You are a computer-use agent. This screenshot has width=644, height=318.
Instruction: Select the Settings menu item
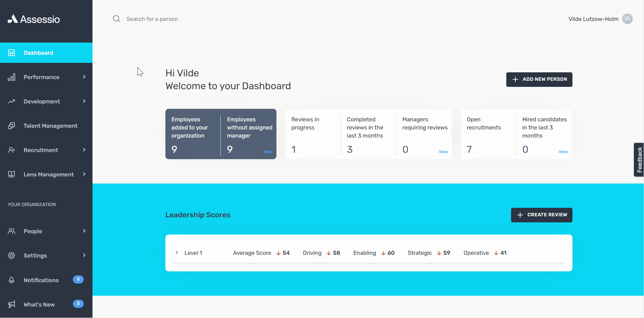tap(35, 255)
